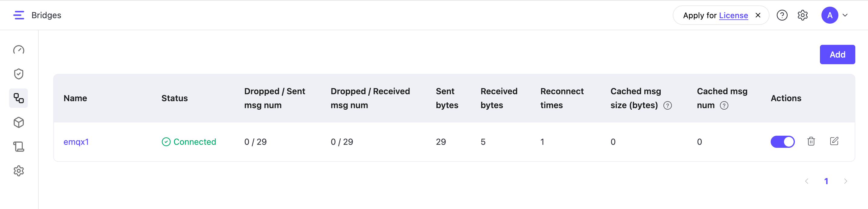Viewport: 868px width, 209px height.
Task: Collapse the sidebar with the hamburger menu icon
Action: (x=18, y=15)
